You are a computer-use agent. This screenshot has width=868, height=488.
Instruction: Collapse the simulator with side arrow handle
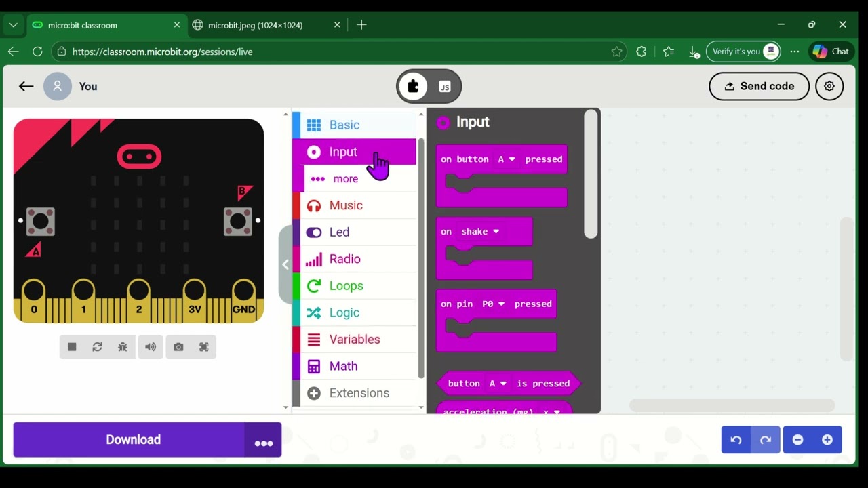(x=285, y=264)
